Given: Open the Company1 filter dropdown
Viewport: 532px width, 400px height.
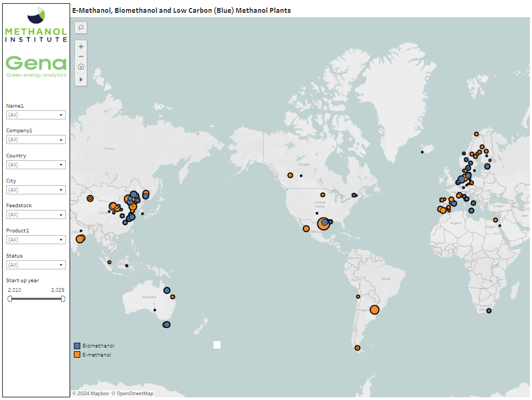Looking at the screenshot, I should click(x=36, y=140).
